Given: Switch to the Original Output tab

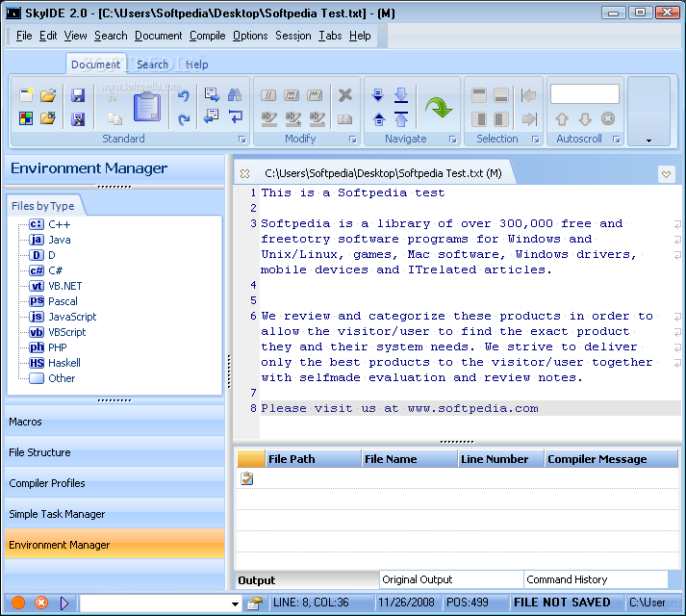Looking at the screenshot, I should pos(451,579).
